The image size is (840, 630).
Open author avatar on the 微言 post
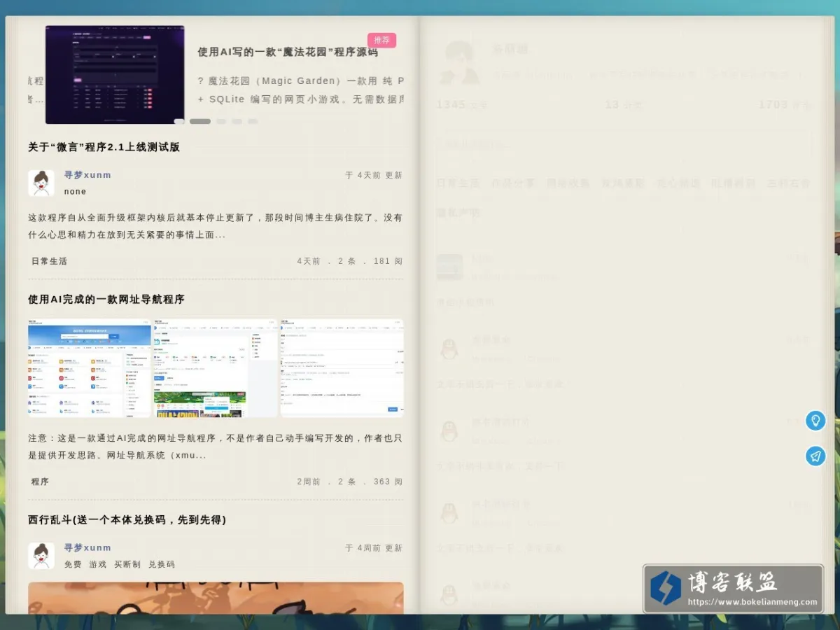(41, 183)
